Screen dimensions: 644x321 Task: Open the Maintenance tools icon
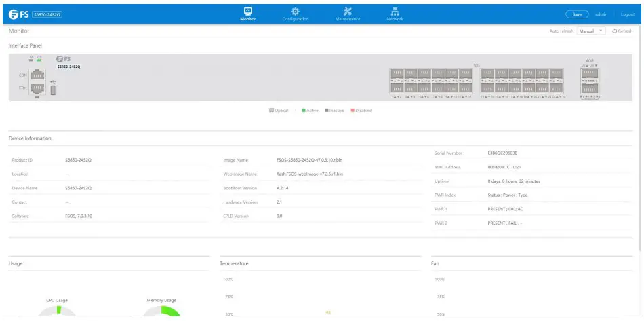point(348,11)
